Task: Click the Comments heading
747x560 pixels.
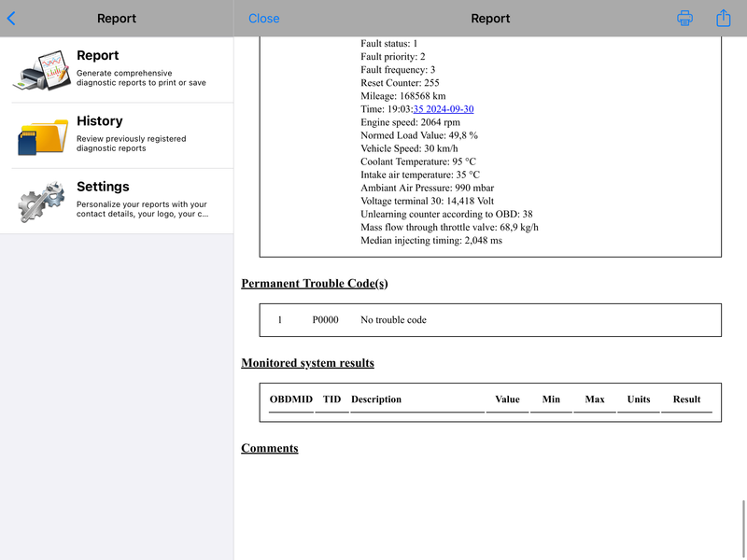Action: pos(270,448)
